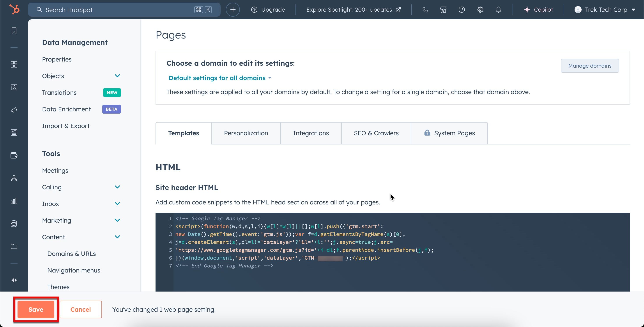644x327 pixels.
Task: Click the Save button
Action: tap(36, 309)
